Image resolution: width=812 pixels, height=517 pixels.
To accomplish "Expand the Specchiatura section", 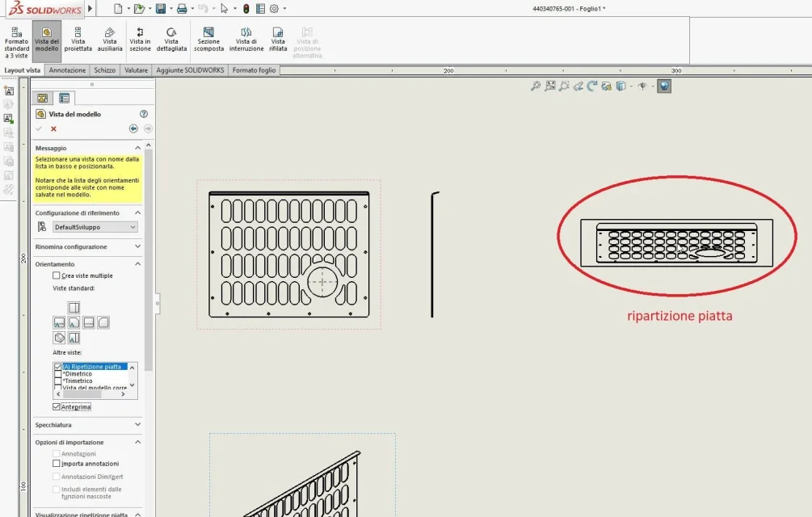I will [x=88, y=425].
